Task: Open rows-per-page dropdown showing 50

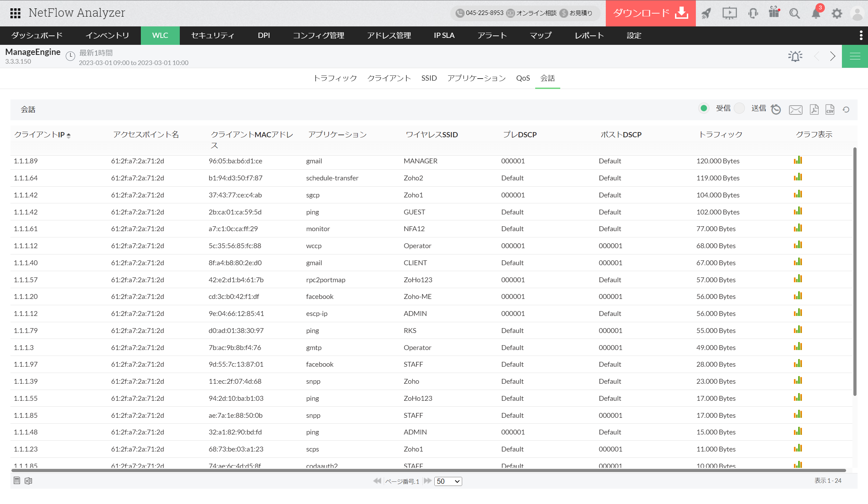Action: coord(448,481)
